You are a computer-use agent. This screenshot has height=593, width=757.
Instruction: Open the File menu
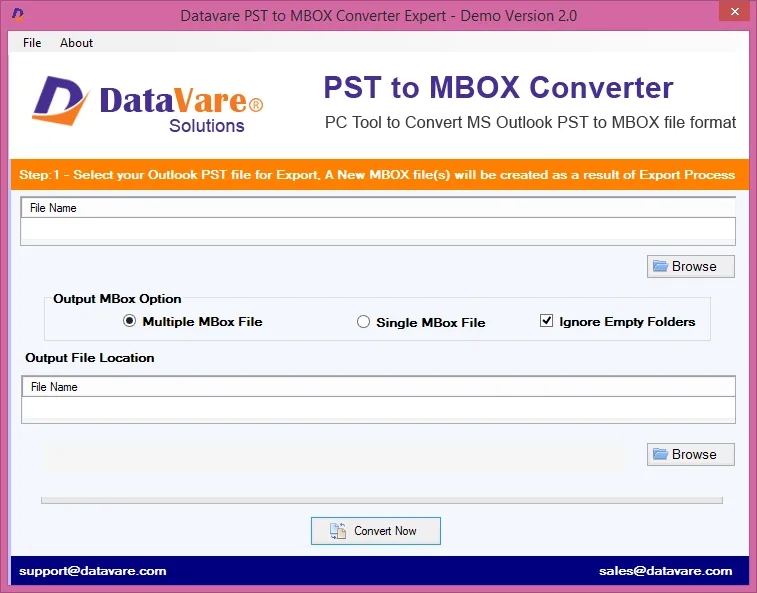[x=32, y=43]
